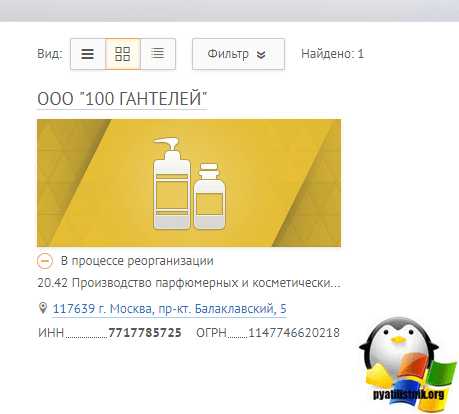The height and width of the screenshot is (414, 459).
Task: Click В процессе реорганизации status text
Action: [137, 261]
